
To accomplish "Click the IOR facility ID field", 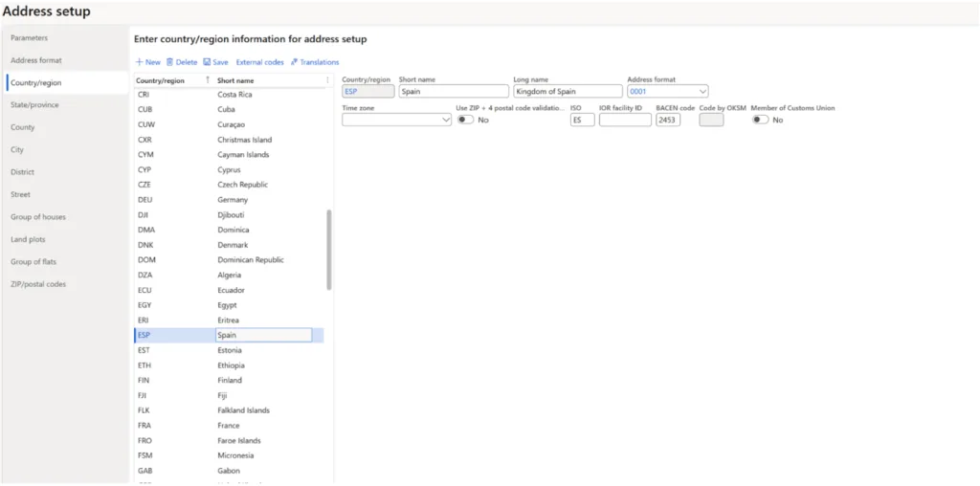I will point(624,121).
